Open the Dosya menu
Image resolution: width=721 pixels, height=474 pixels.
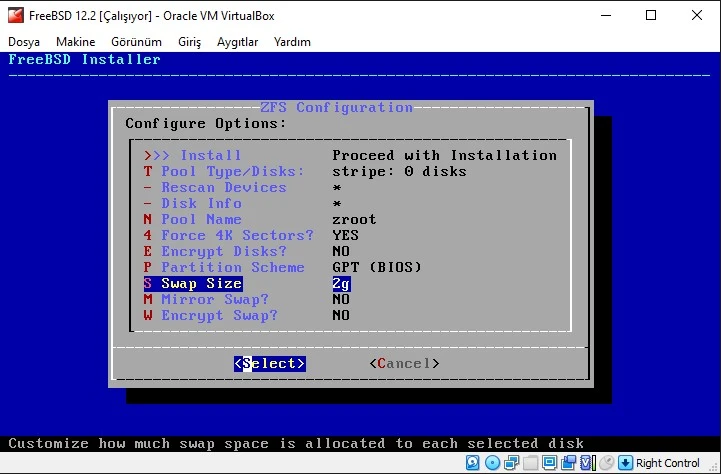pyautogui.click(x=24, y=42)
